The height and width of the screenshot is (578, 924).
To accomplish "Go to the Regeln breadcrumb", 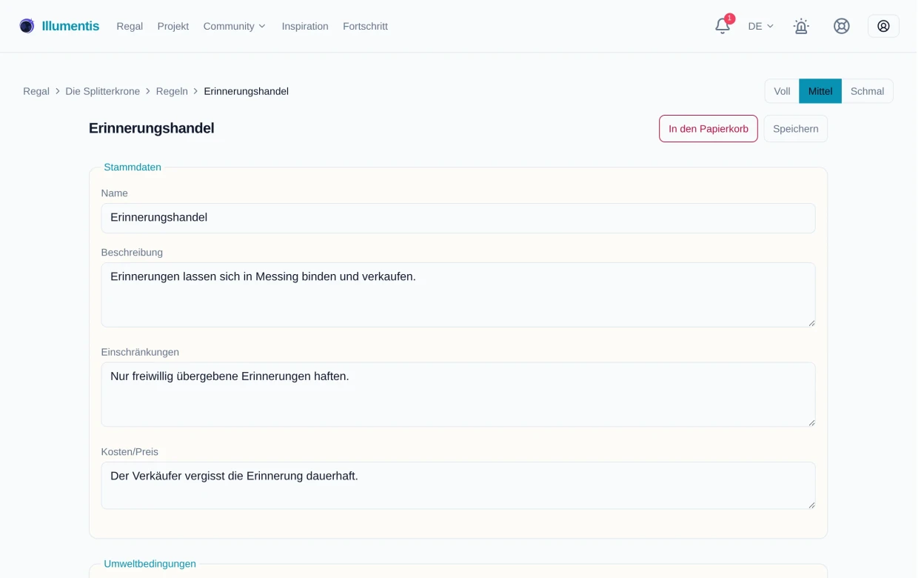I will click(172, 91).
